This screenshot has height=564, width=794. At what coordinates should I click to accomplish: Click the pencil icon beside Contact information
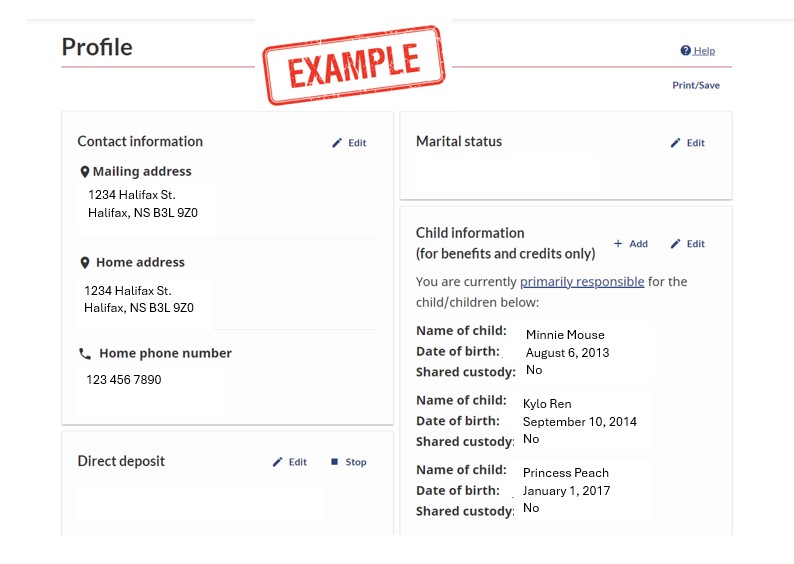337,143
